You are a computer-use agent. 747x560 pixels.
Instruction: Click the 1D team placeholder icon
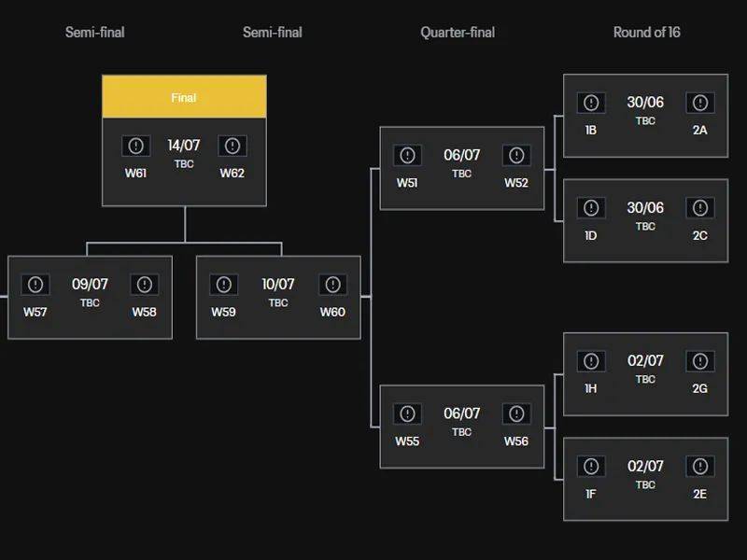[591, 208]
